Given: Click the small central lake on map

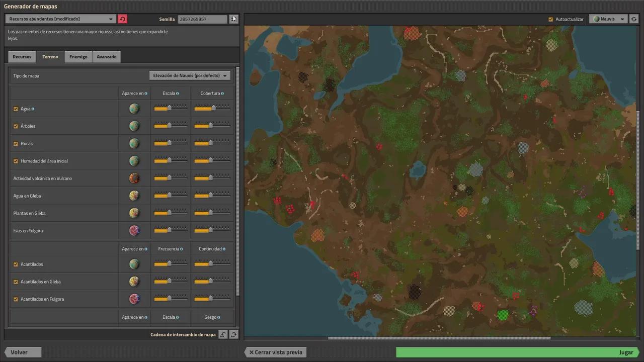Looking at the screenshot, I should coord(418,171).
